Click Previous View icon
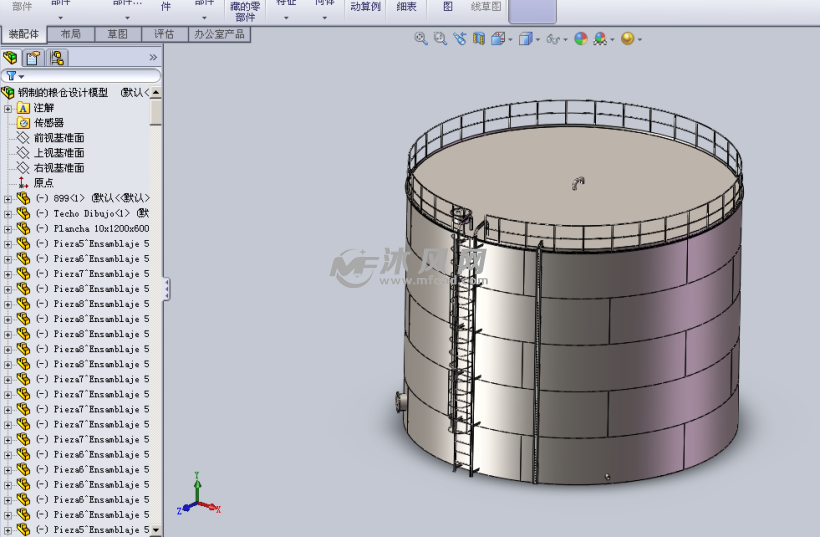The width and height of the screenshot is (820, 537). coord(460,39)
